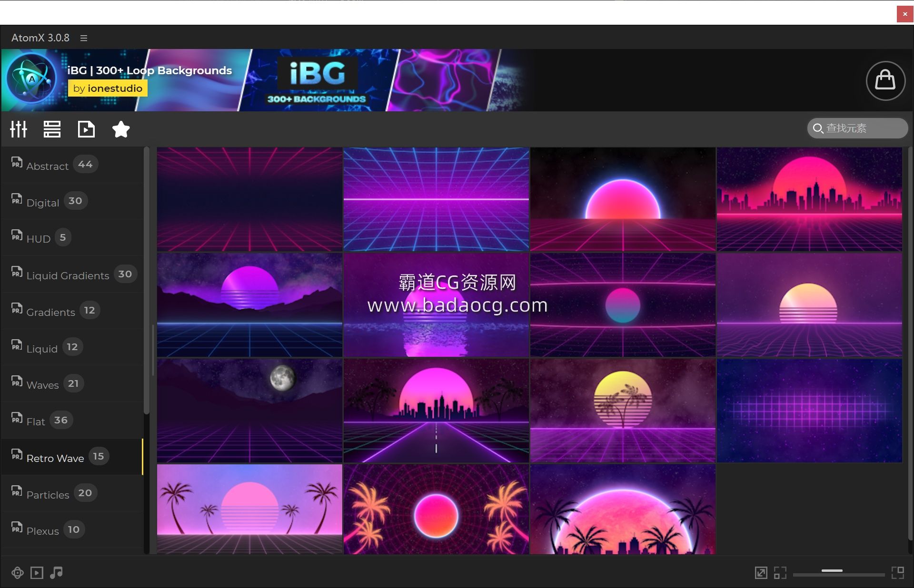Open the sliders settings panel icon
The height and width of the screenshot is (588, 914).
coord(19,129)
